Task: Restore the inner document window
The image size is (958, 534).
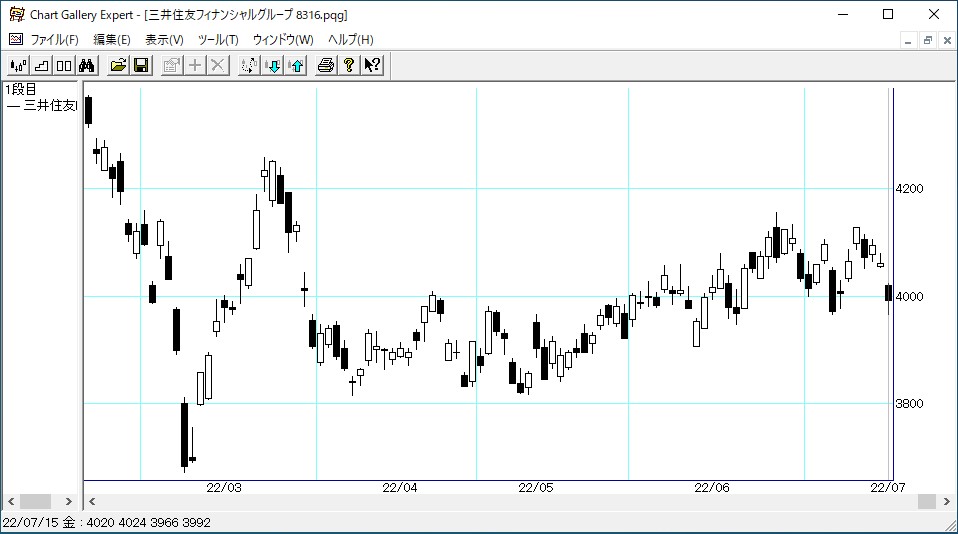Action: tap(927, 40)
